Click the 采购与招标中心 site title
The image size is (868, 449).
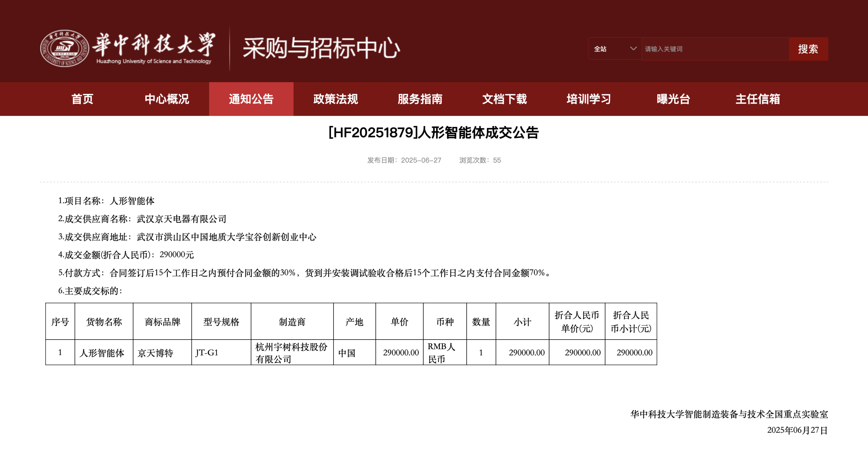click(321, 48)
